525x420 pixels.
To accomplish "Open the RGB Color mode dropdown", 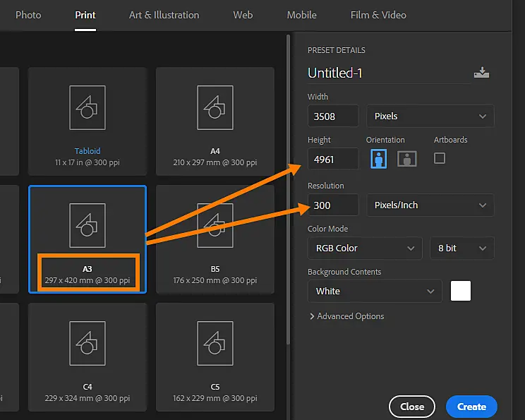I will pos(365,248).
